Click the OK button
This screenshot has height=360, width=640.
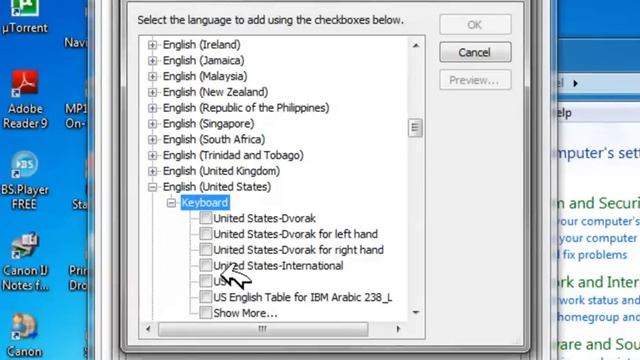pyautogui.click(x=475, y=25)
